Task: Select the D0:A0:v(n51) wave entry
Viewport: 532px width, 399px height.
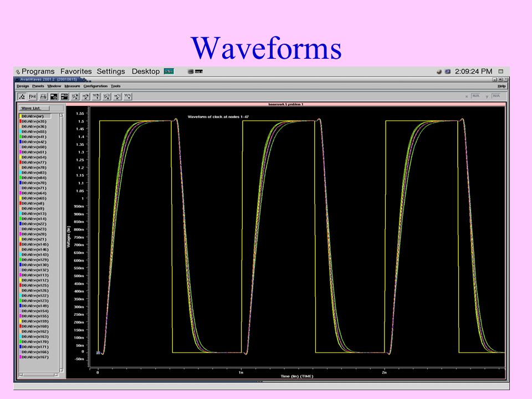Action: coord(34,152)
